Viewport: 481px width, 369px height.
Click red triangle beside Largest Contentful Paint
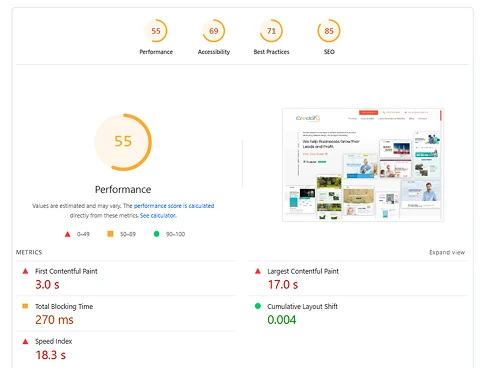[x=258, y=271]
